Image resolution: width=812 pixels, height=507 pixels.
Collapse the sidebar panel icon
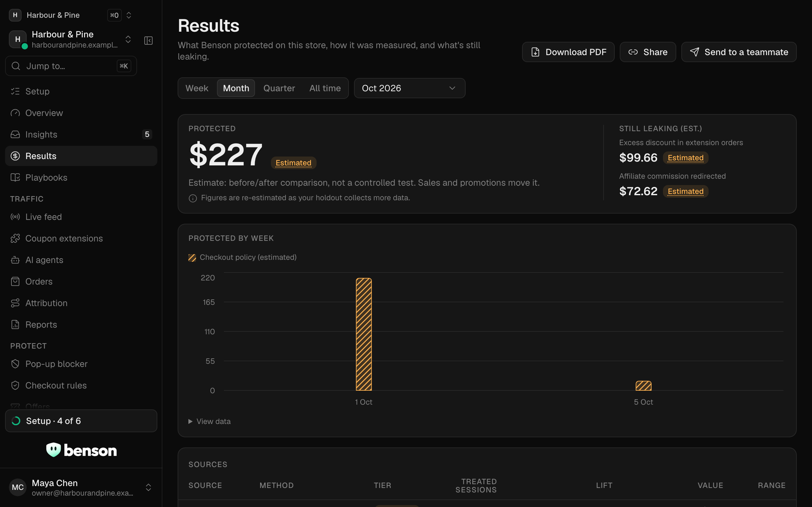[148, 41]
